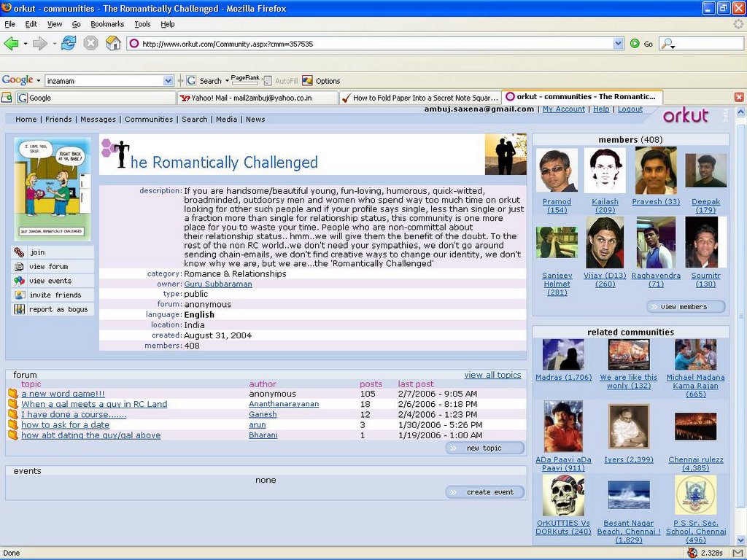This screenshot has width=747, height=560.
Task: Click the invite friends icon
Action: [x=19, y=295]
